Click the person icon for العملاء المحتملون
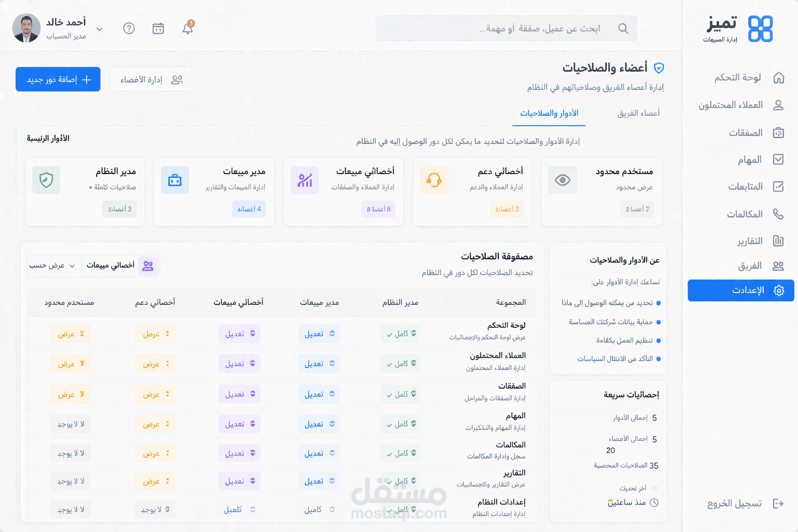798x532 pixels. tap(778, 105)
